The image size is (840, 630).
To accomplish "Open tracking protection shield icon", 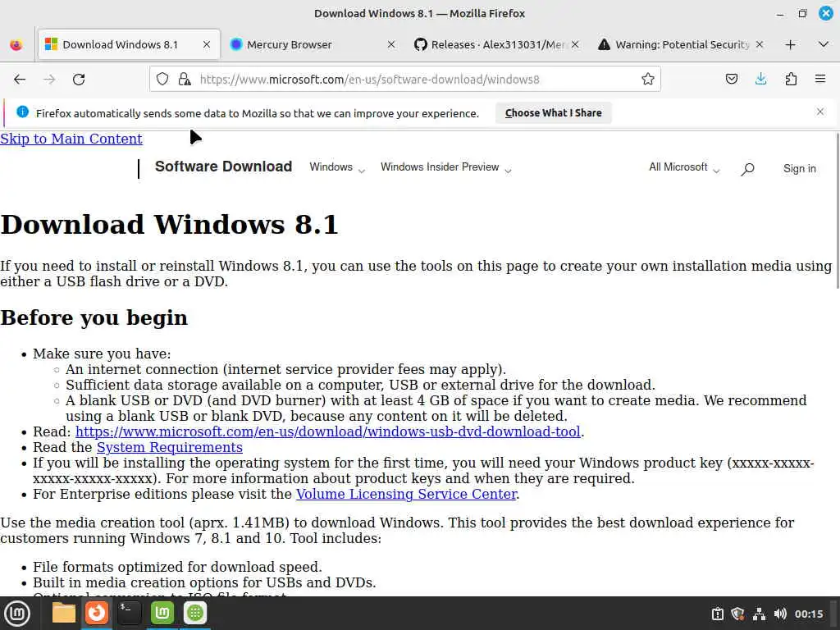I will click(162, 80).
